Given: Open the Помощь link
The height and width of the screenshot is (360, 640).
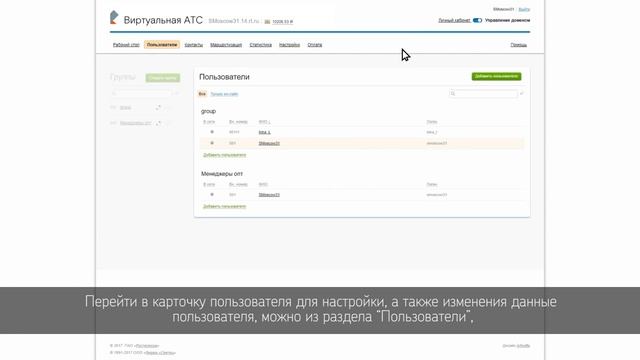Looking at the screenshot, I should [x=518, y=45].
